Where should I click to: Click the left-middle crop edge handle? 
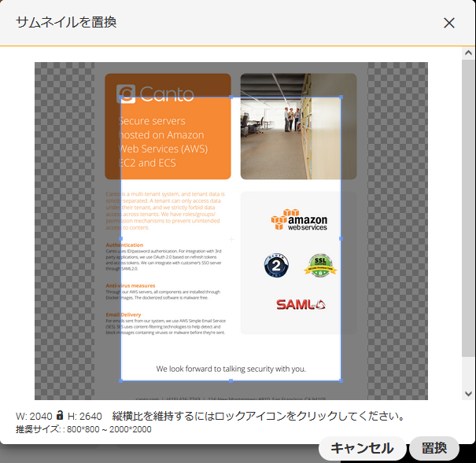(x=121, y=239)
